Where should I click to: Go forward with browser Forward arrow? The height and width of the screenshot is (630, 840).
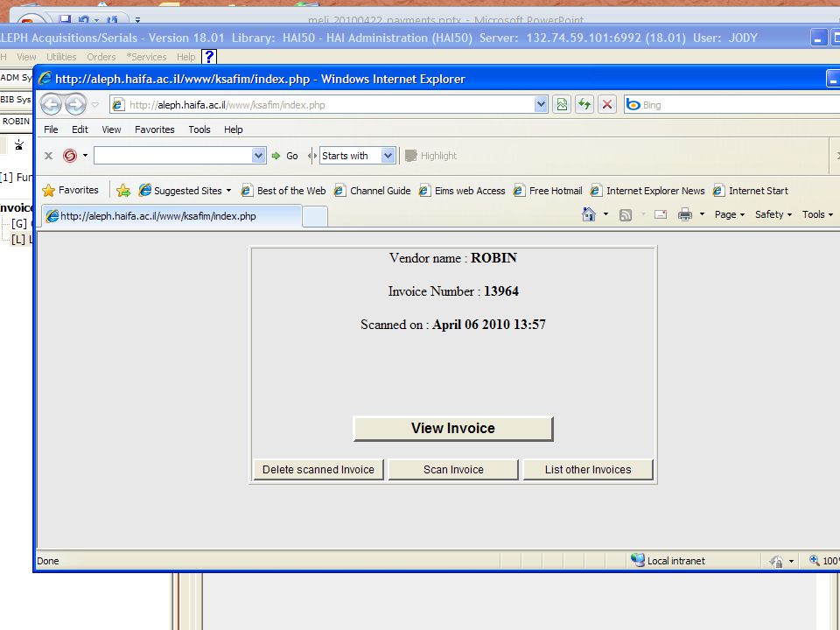[75, 104]
